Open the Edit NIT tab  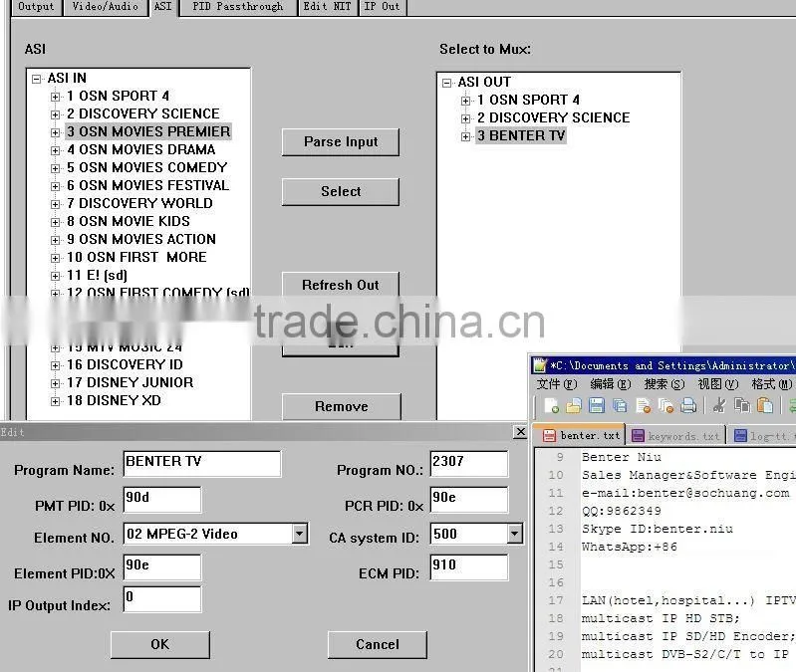pyautogui.click(x=328, y=7)
